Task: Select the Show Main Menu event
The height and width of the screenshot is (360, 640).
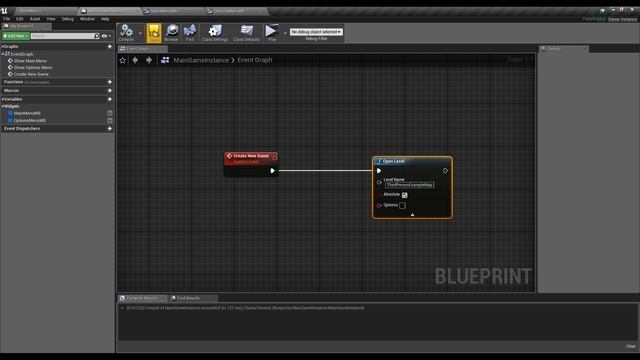Action: click(x=30, y=61)
